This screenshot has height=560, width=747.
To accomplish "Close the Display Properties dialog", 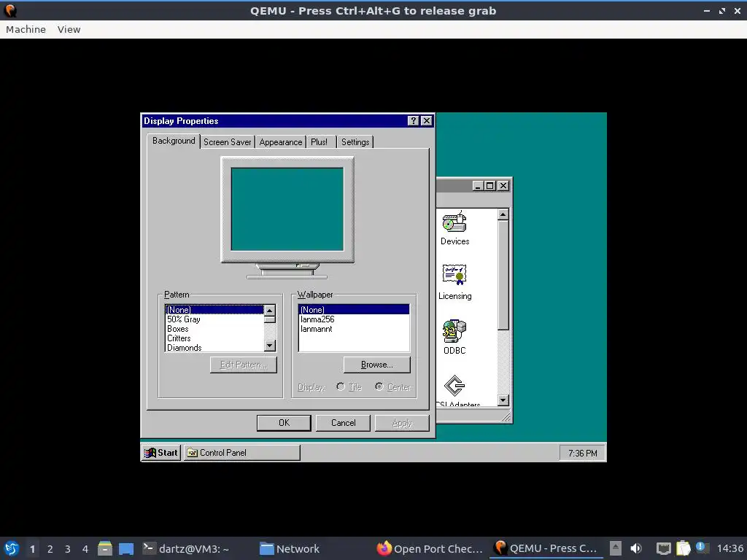I will click(x=426, y=121).
